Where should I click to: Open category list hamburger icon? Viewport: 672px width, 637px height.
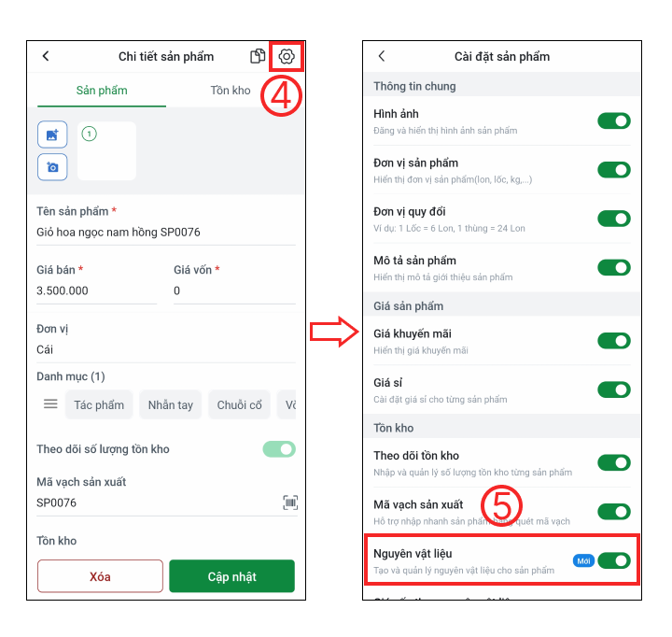[x=50, y=403]
